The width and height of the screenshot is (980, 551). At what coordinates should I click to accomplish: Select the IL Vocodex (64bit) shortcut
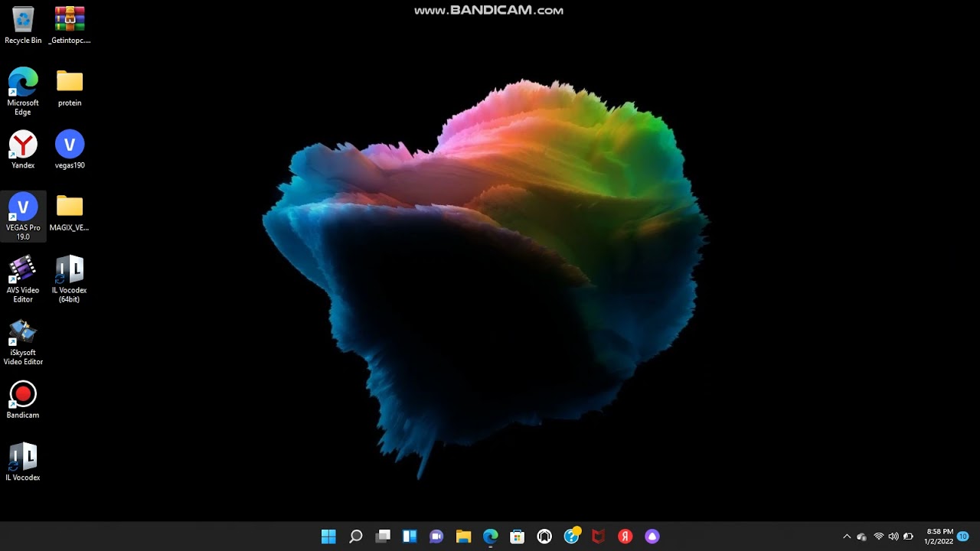coord(70,279)
